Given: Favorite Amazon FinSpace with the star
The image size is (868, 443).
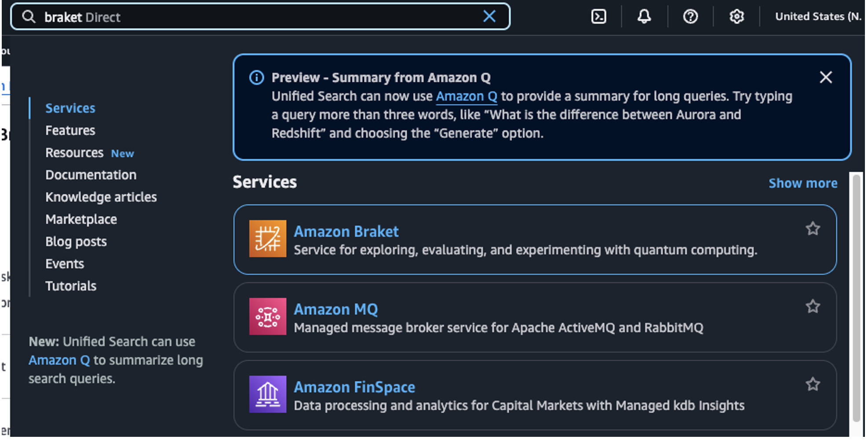Looking at the screenshot, I should [813, 384].
